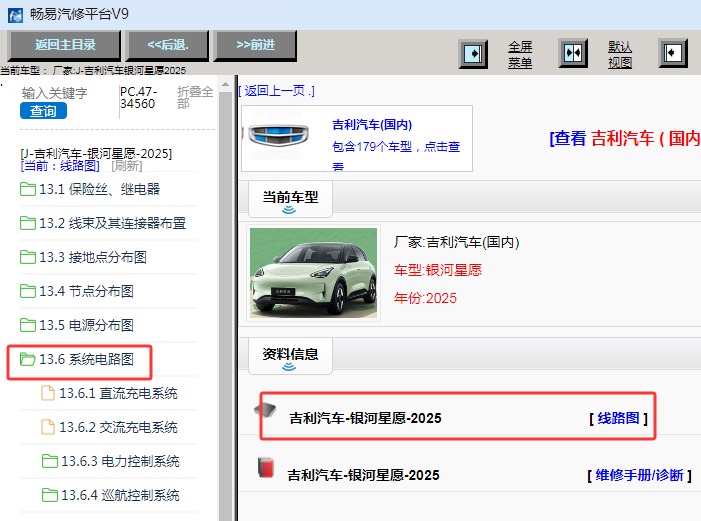Click the text 年份:2025
701x521 pixels.
425,298
